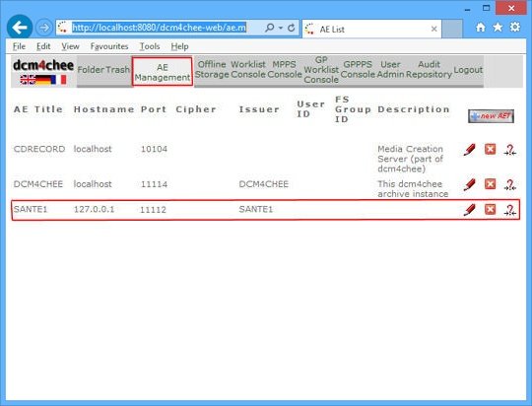
Task: Click 'This dcm4chee archive instance' description
Action: click(x=413, y=189)
